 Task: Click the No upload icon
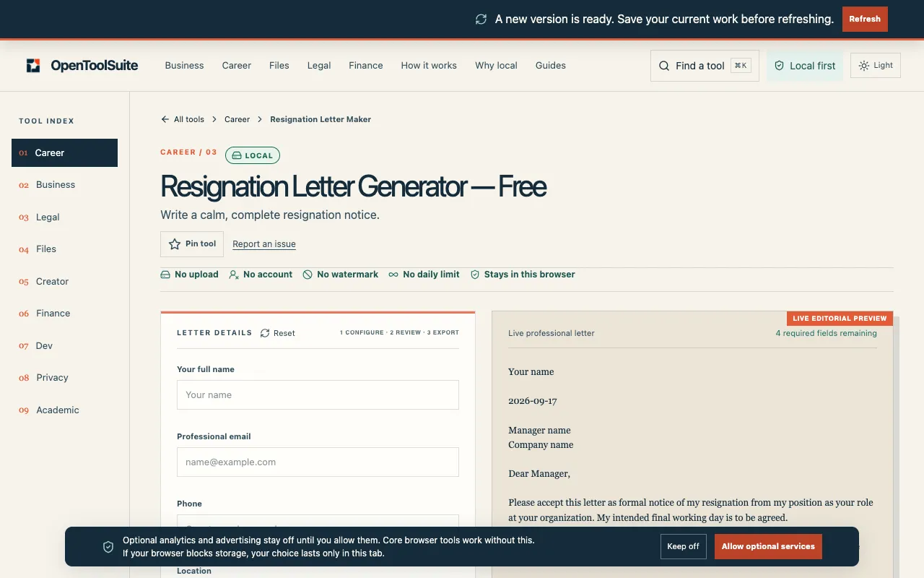pos(165,275)
